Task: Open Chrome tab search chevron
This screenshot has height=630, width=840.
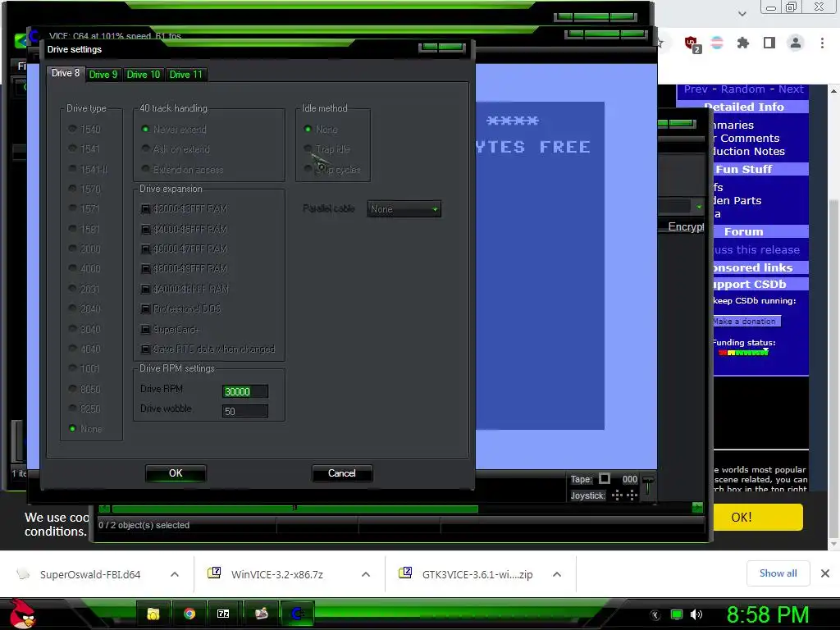Action: coord(742,13)
